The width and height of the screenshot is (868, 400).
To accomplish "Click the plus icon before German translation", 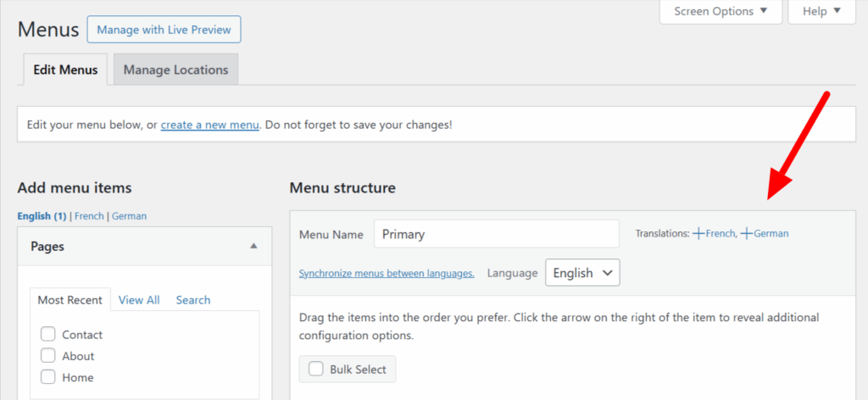I will pyautogui.click(x=746, y=233).
